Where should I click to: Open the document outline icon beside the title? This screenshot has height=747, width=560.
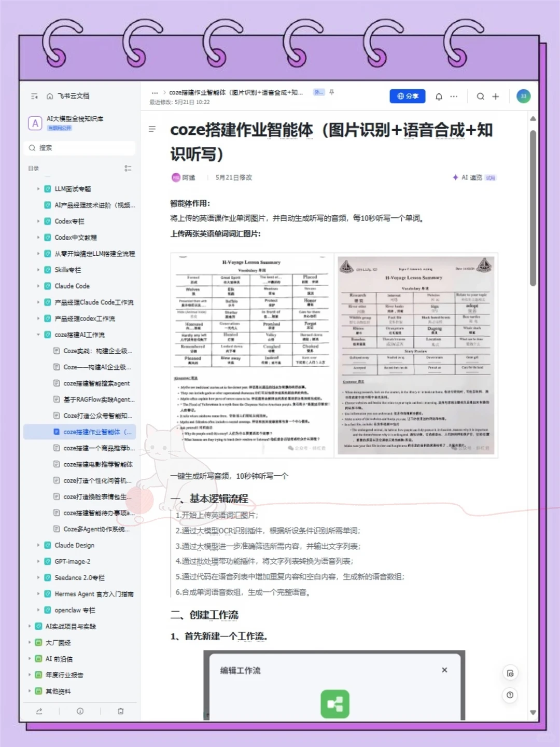[x=152, y=129]
